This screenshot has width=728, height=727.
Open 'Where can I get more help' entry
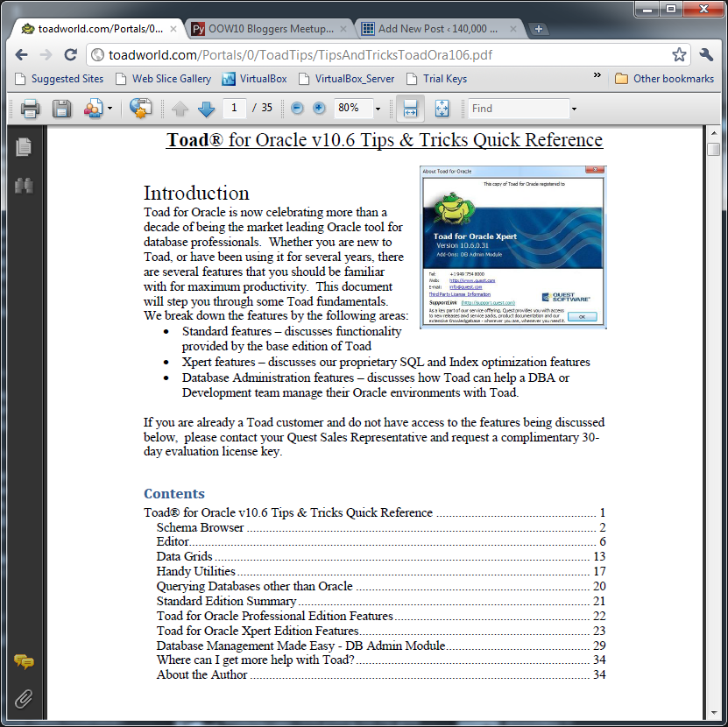click(381, 660)
